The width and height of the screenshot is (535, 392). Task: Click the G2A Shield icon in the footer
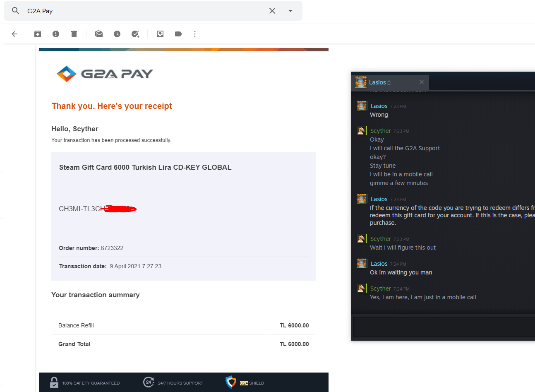(x=231, y=382)
